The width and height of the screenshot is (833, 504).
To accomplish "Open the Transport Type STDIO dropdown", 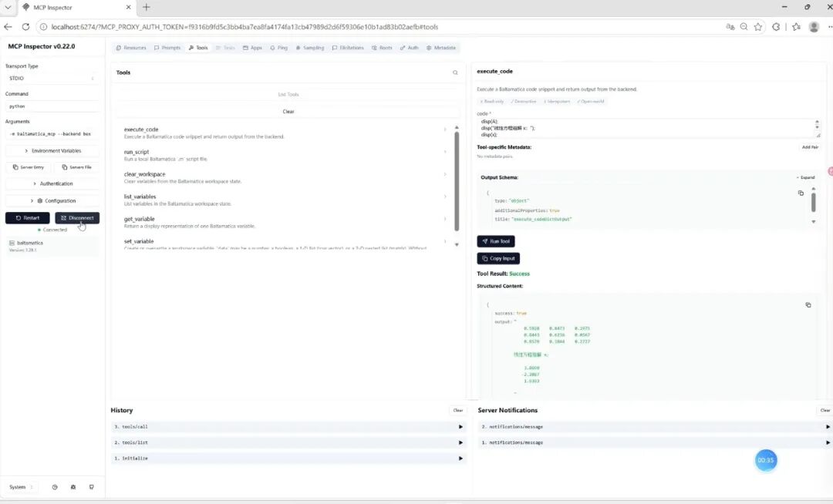I will [52, 79].
